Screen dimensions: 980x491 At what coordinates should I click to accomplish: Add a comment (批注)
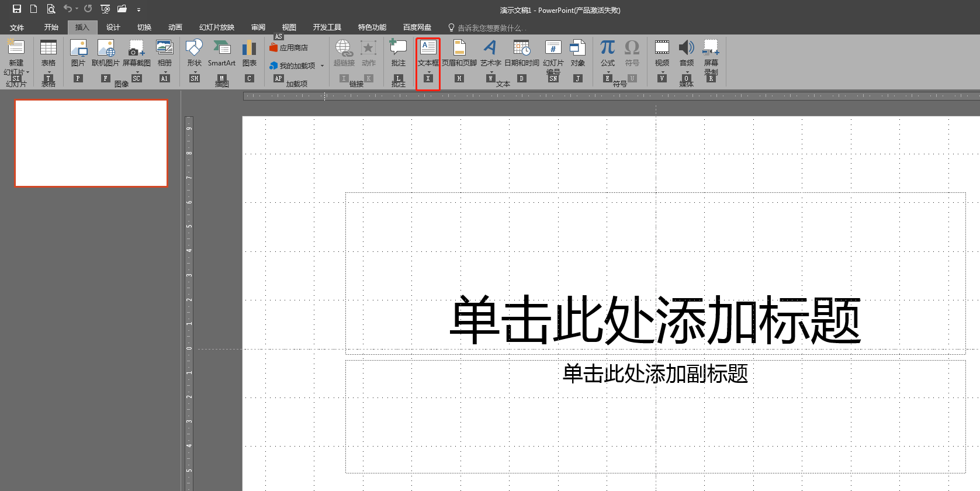point(399,54)
